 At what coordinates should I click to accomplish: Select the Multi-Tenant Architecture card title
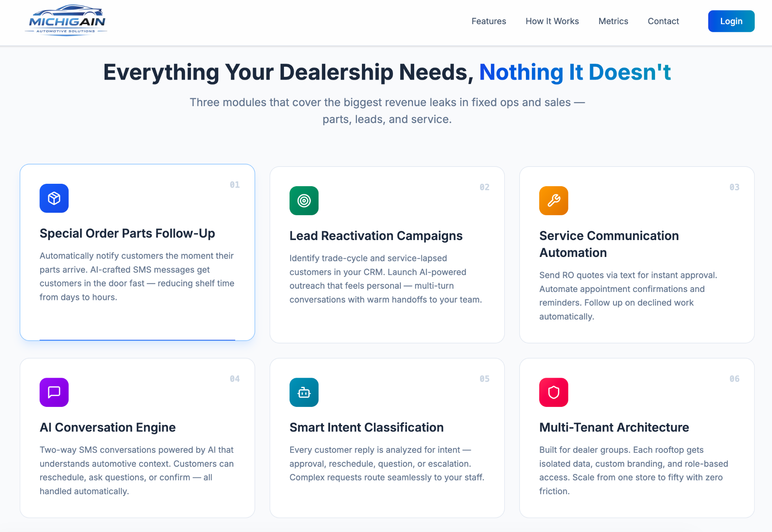tap(614, 427)
